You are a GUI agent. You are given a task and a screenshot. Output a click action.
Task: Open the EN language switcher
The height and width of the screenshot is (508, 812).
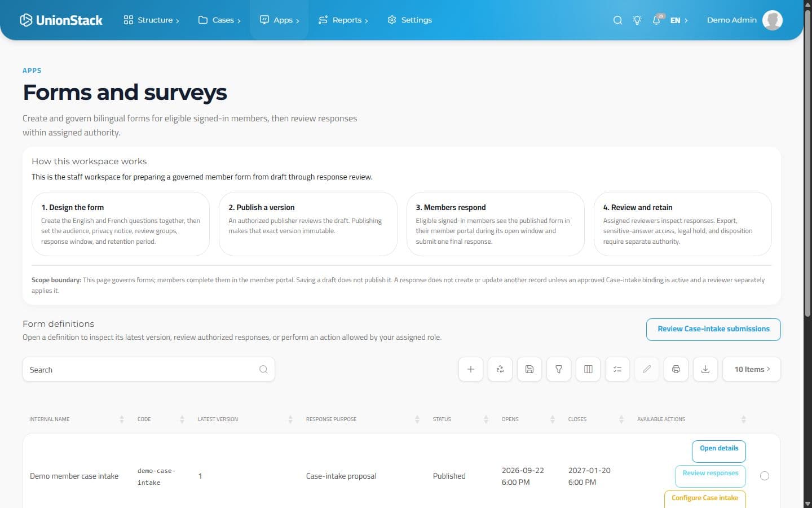679,20
